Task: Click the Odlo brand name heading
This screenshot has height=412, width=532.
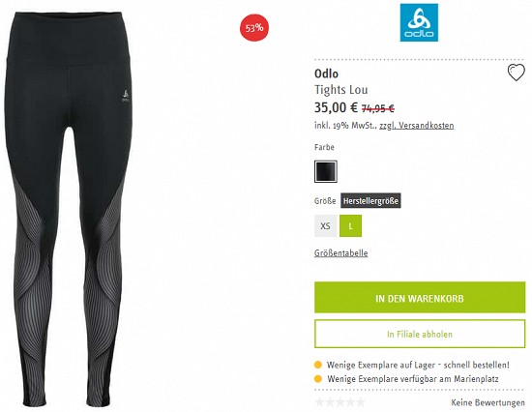Action: 326,74
